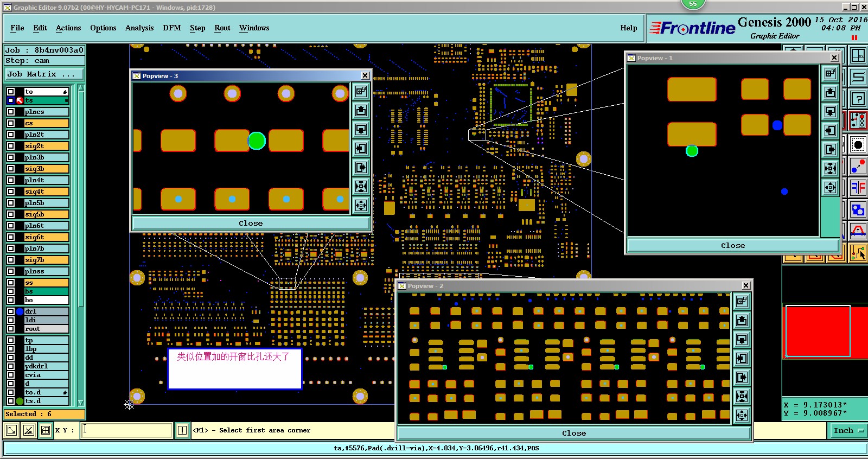
Task: Click the exclamation mark icon near XY field
Action: [182, 430]
